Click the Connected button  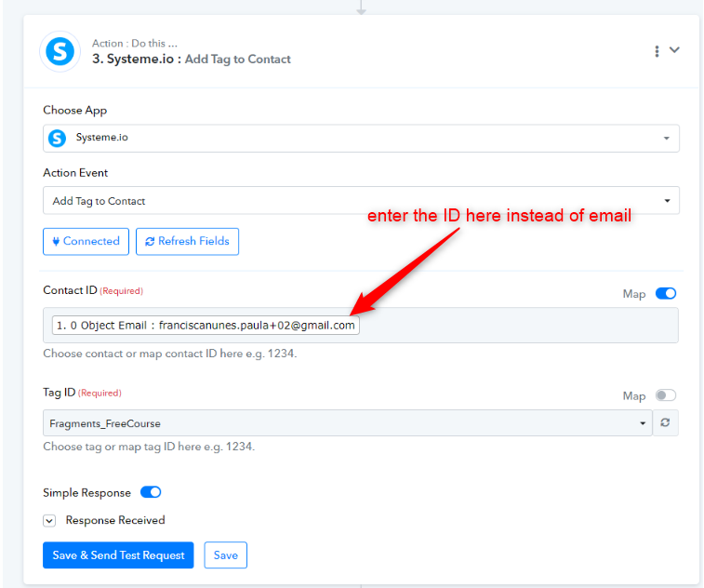click(x=86, y=241)
